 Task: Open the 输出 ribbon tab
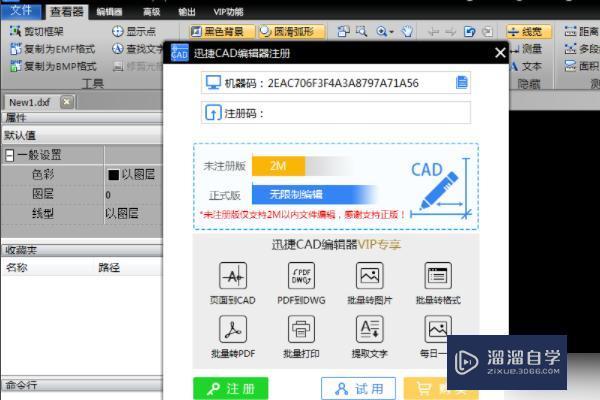point(187,12)
